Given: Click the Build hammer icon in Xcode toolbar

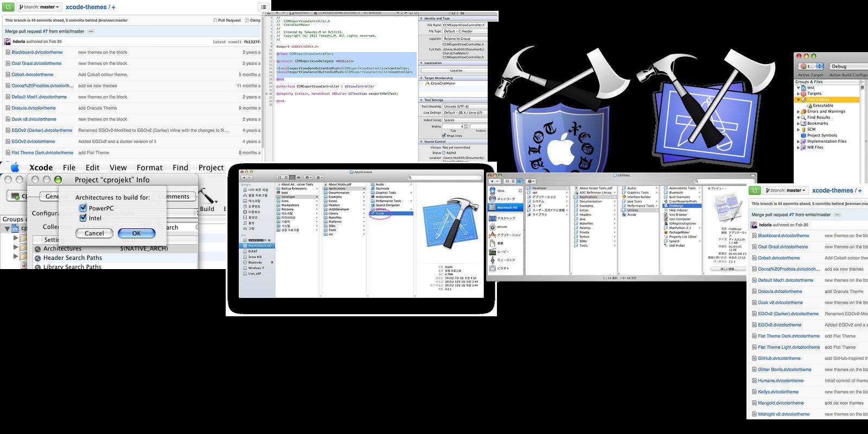Looking at the screenshot, I should point(207,196).
